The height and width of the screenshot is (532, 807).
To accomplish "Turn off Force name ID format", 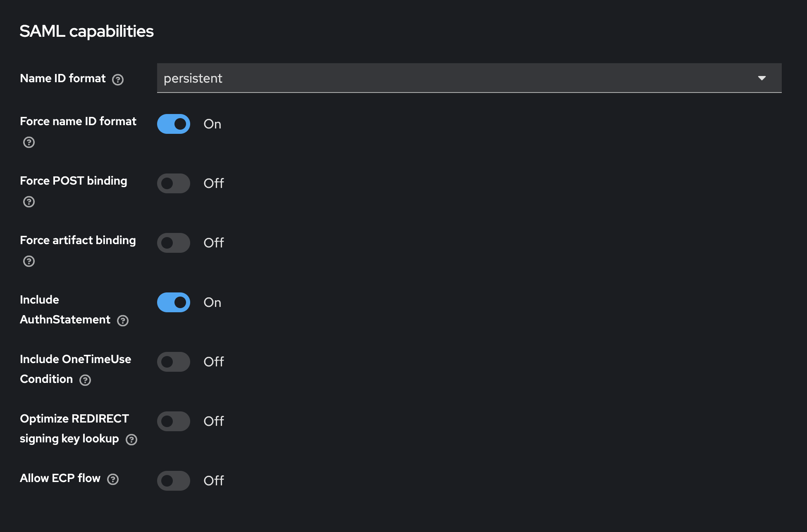I will (173, 123).
